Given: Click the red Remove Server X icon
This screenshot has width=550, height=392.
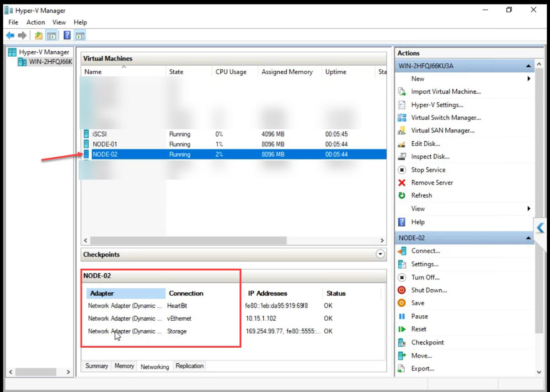Looking at the screenshot, I should tap(402, 182).
